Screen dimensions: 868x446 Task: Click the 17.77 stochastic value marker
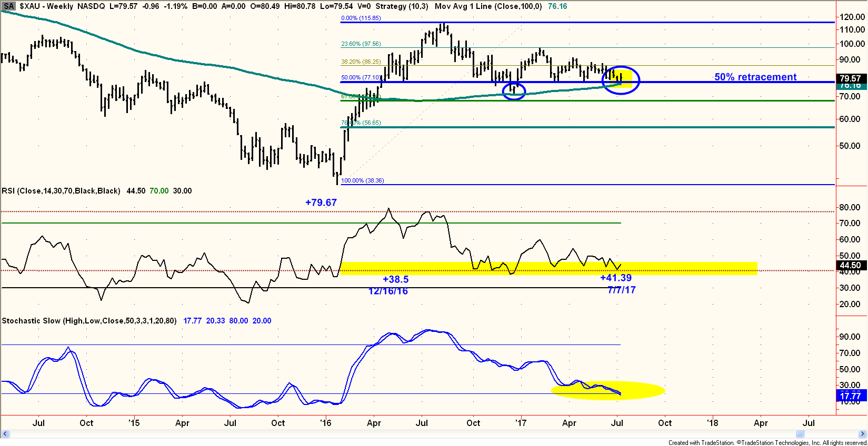click(x=850, y=396)
